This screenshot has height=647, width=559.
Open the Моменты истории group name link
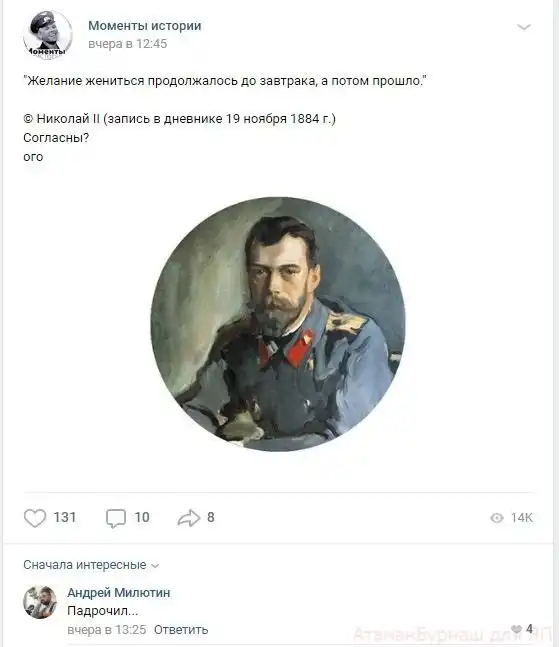click(145, 26)
